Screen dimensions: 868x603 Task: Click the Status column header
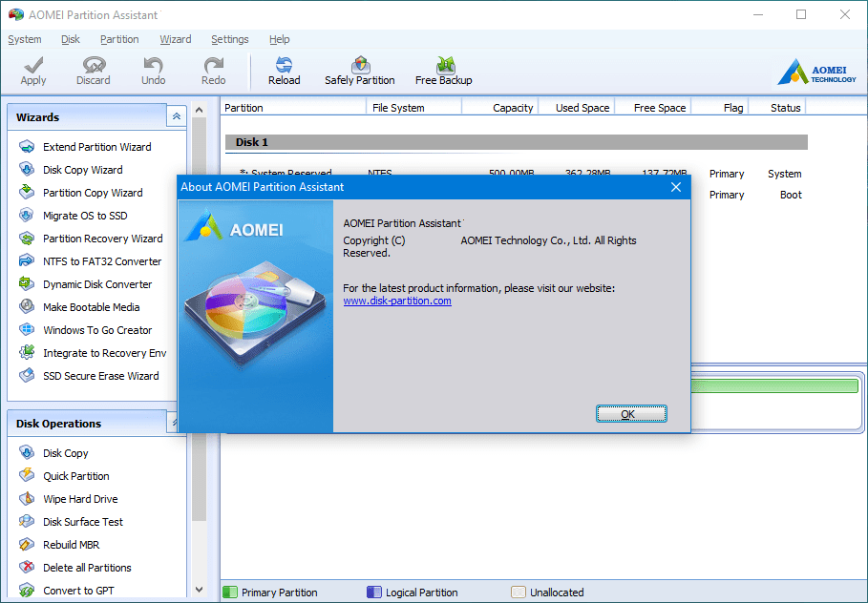tap(777, 107)
